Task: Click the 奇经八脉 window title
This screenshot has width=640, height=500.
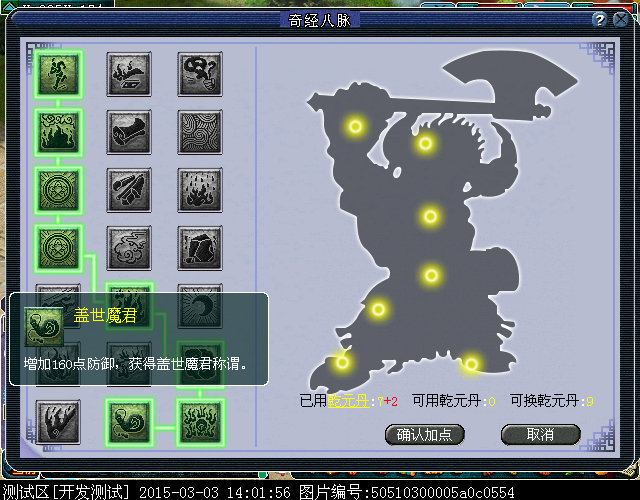Action: 320,20
